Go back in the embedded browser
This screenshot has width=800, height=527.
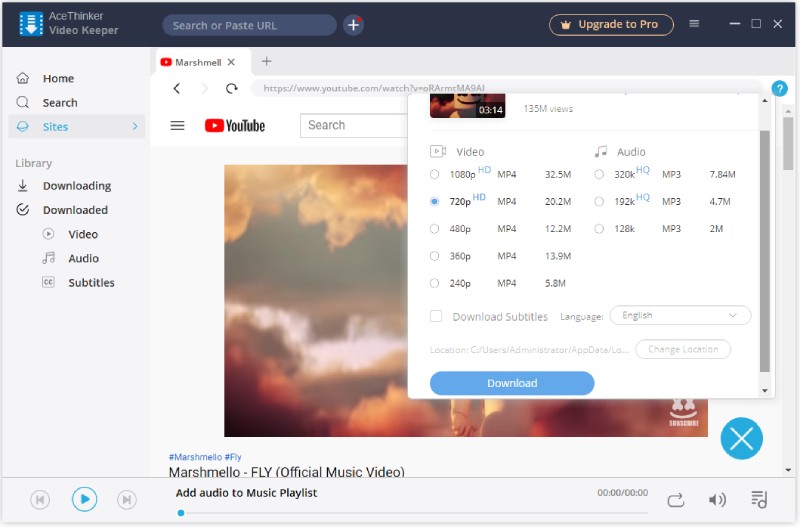(177, 88)
